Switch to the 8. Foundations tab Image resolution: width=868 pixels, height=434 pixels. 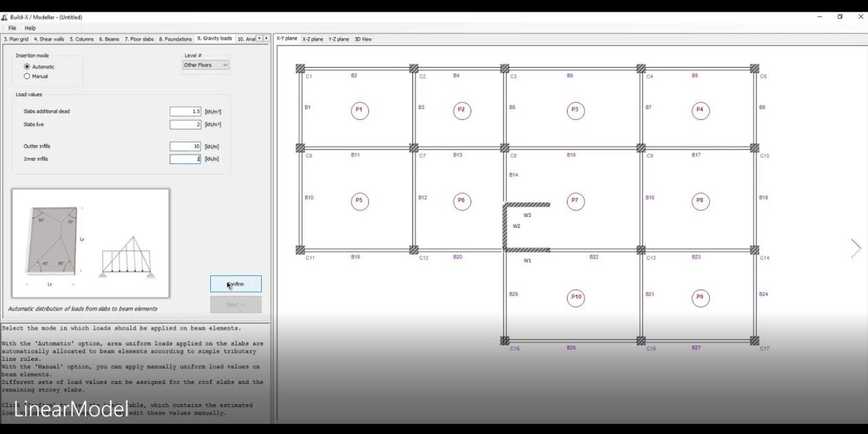point(175,39)
